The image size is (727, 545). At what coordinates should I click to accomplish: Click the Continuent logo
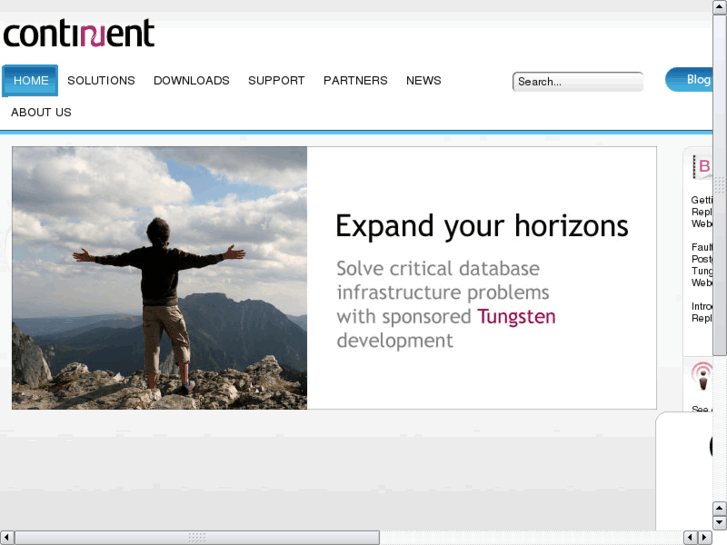tap(79, 33)
